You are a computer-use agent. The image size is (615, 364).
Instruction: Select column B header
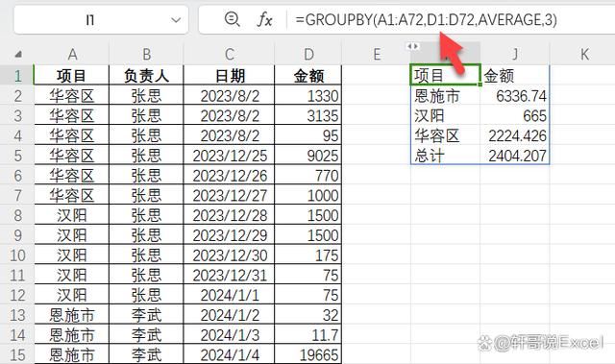pyautogui.click(x=146, y=55)
